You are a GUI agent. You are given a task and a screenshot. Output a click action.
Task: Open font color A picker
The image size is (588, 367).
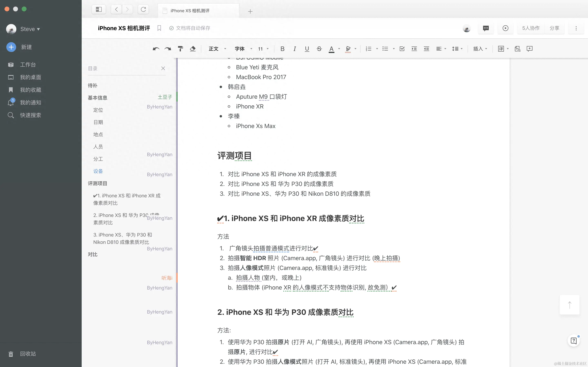[x=331, y=49]
